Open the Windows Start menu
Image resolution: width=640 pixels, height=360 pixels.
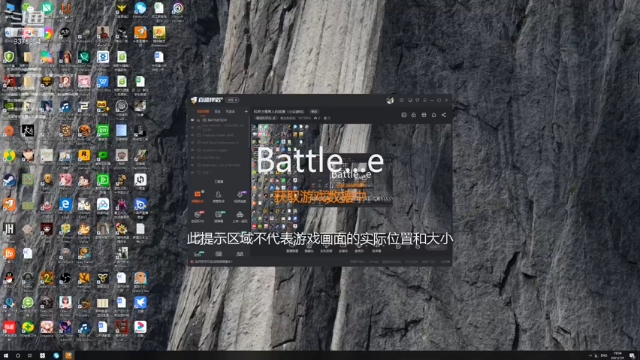pos(6,356)
